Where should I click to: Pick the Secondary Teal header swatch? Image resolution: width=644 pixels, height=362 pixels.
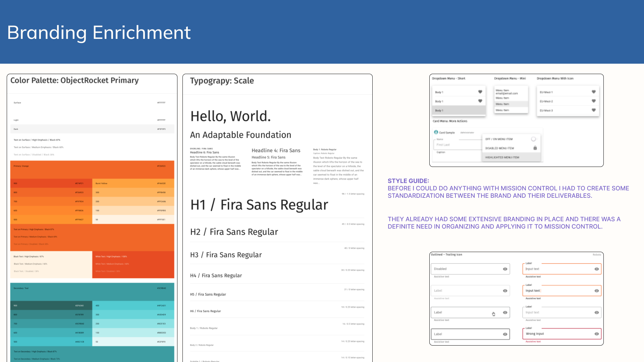[92, 292]
